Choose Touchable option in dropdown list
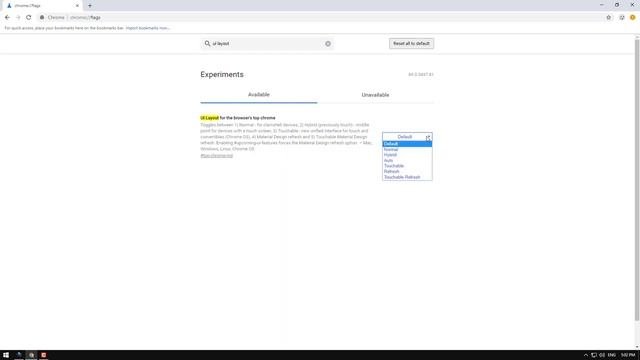Viewport: 640px width, 360px height. coord(407,166)
